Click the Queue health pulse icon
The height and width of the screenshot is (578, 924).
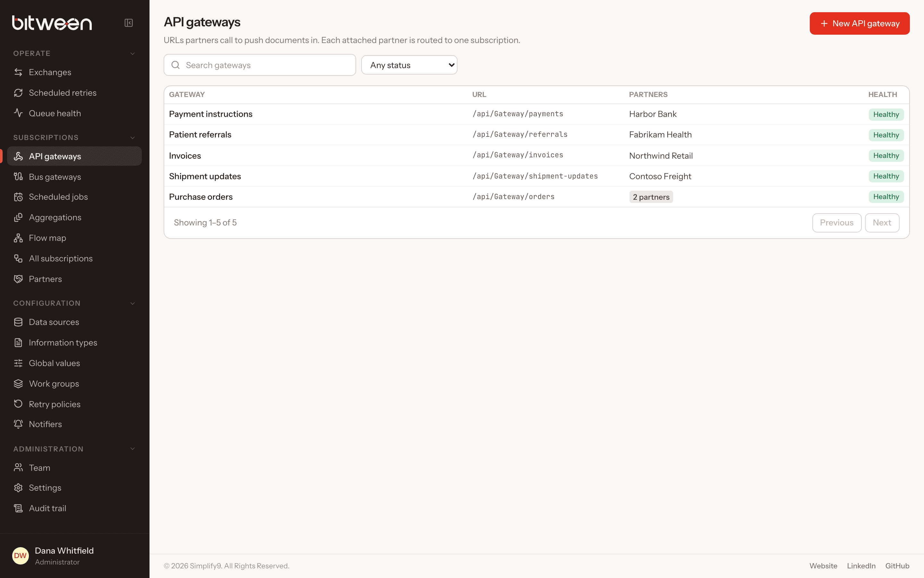(x=18, y=113)
